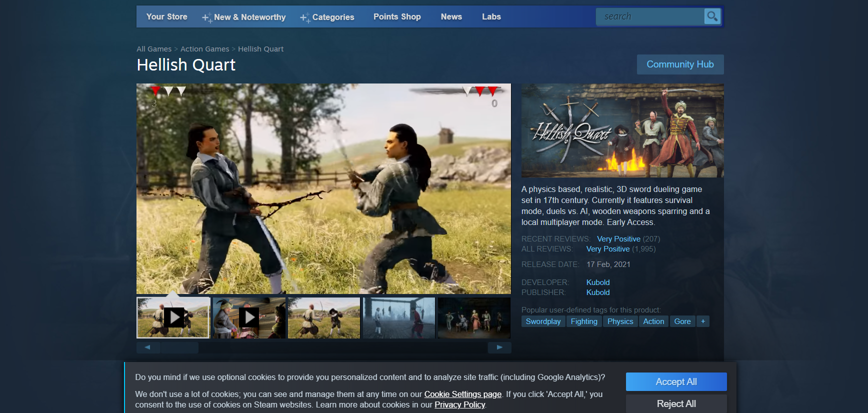Select the Gore tag
The image size is (868, 413).
tap(682, 321)
